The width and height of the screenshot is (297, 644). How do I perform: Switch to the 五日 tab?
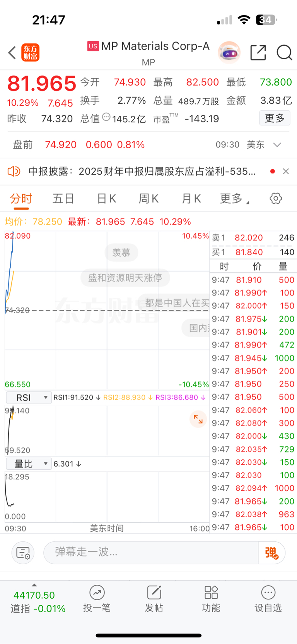[x=63, y=199]
